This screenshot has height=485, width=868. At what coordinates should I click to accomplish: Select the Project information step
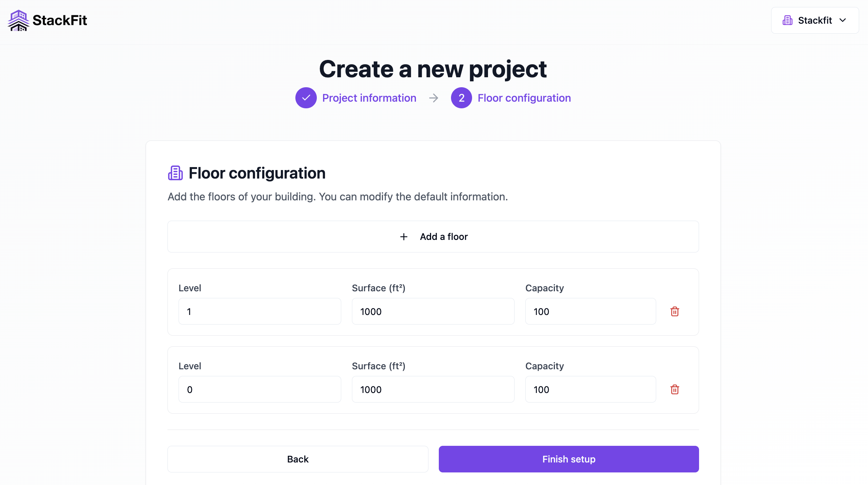369,98
